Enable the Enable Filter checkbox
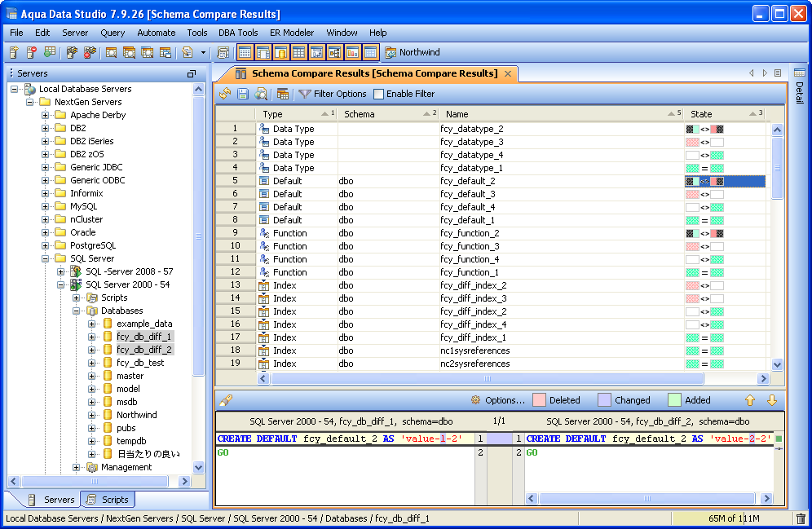The height and width of the screenshot is (529, 812). click(377, 94)
